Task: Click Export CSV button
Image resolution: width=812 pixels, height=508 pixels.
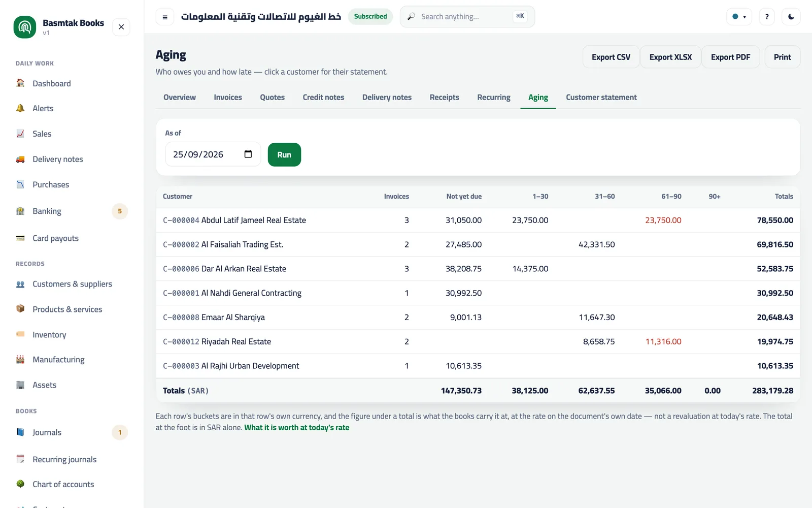Action: point(611,57)
